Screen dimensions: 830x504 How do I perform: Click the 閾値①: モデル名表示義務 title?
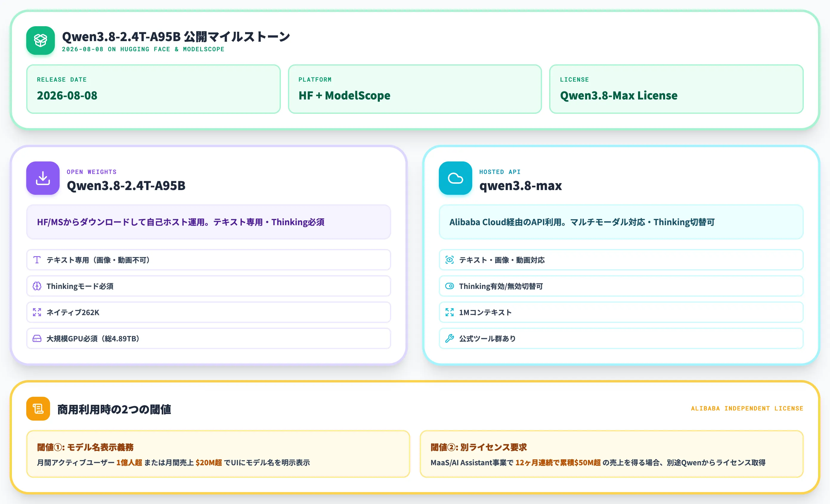tap(85, 447)
